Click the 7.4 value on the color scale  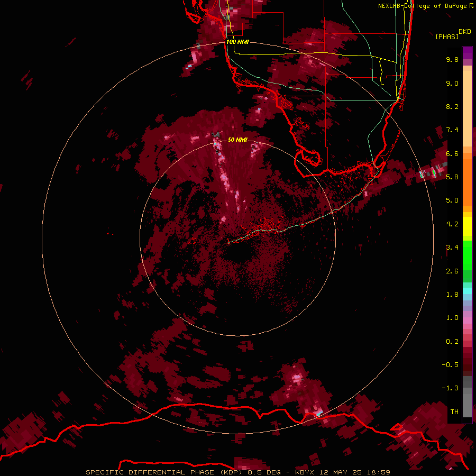[x=452, y=130]
